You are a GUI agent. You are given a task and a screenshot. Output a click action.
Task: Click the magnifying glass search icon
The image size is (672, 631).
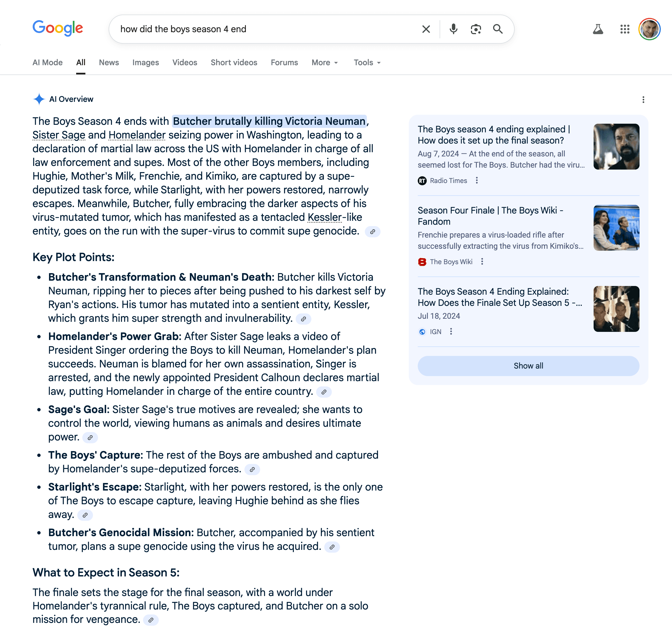click(x=498, y=29)
